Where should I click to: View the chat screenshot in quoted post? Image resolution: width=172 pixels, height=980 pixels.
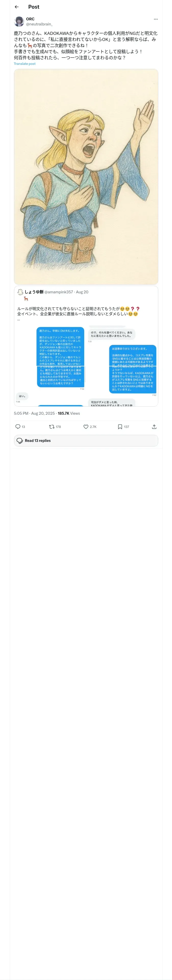86,366
